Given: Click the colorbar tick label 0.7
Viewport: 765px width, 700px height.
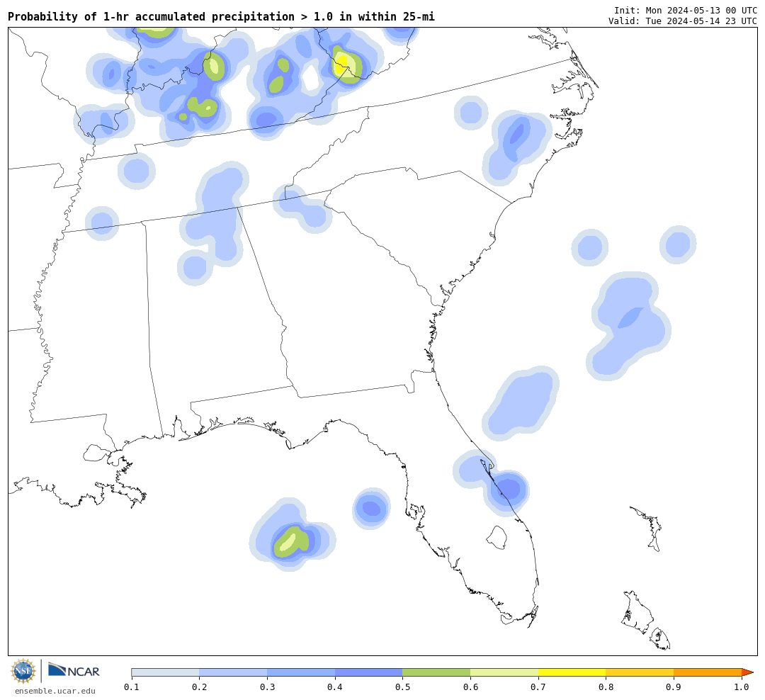Looking at the screenshot, I should point(538,687).
